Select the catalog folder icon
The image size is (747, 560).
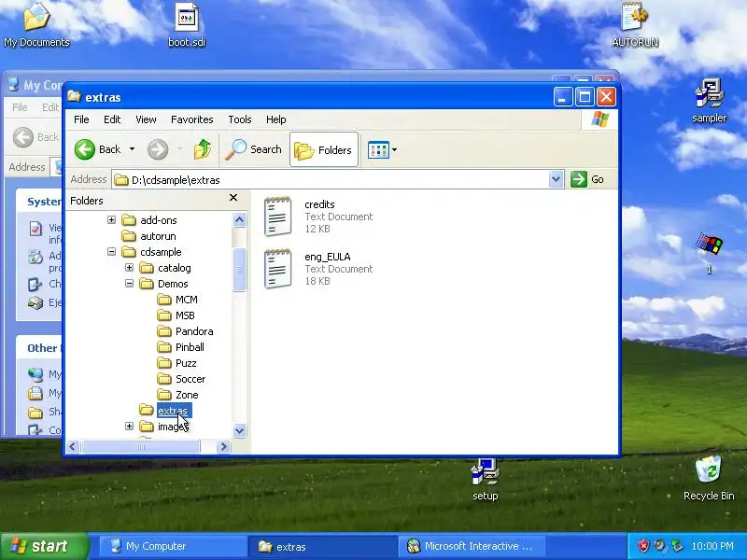pyautogui.click(x=147, y=268)
